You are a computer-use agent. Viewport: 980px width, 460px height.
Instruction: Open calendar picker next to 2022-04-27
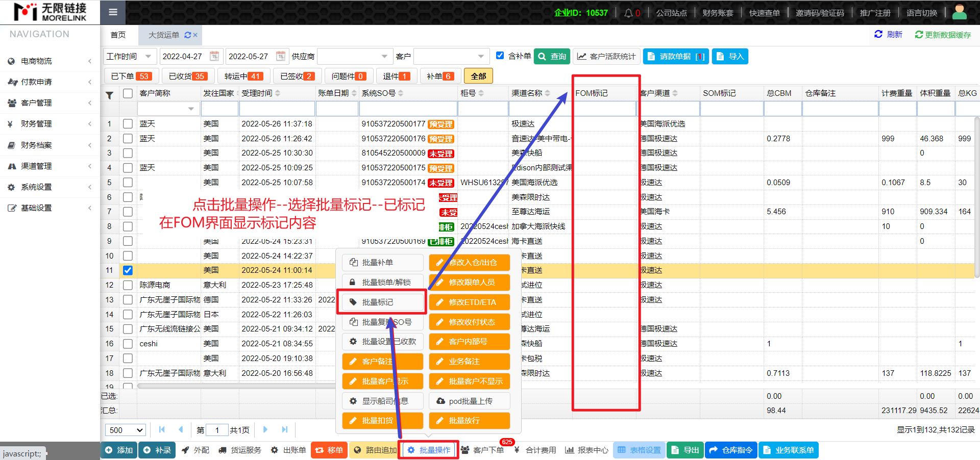pos(215,56)
